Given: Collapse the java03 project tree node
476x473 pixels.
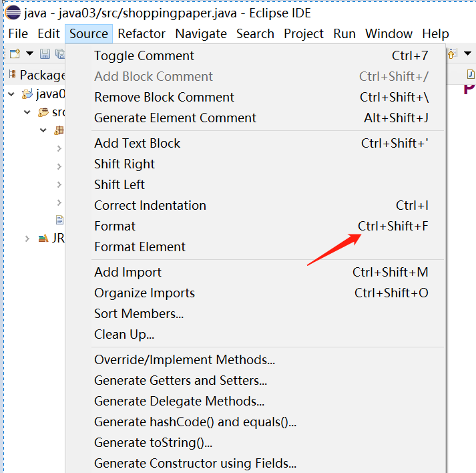Looking at the screenshot, I should coord(11,94).
